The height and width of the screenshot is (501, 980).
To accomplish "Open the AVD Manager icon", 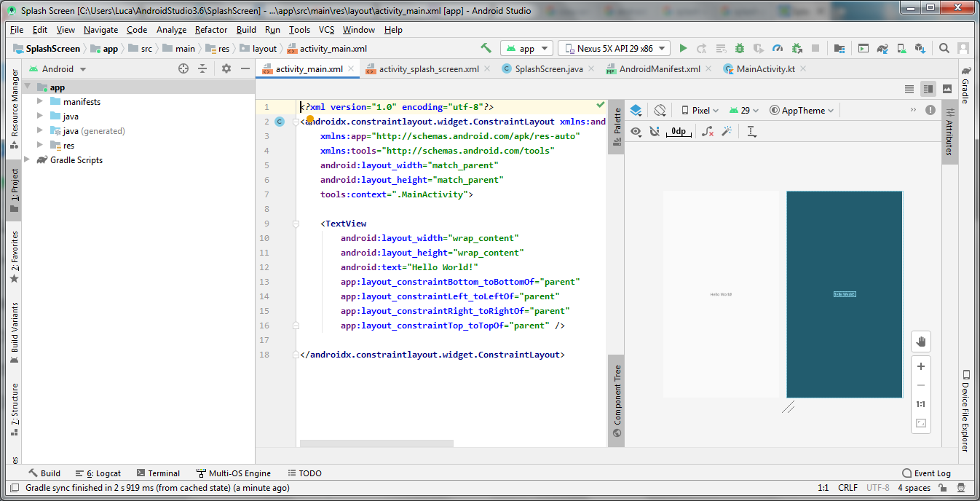I will tap(901, 48).
